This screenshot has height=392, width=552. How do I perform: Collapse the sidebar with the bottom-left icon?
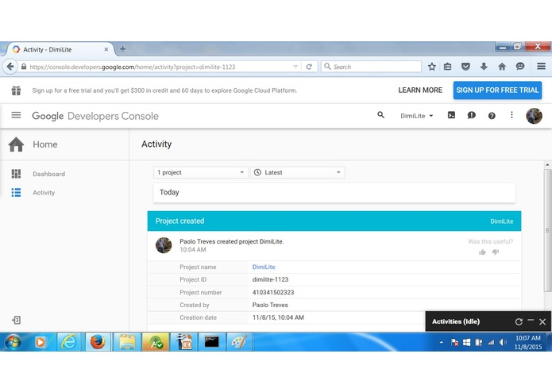click(17, 320)
